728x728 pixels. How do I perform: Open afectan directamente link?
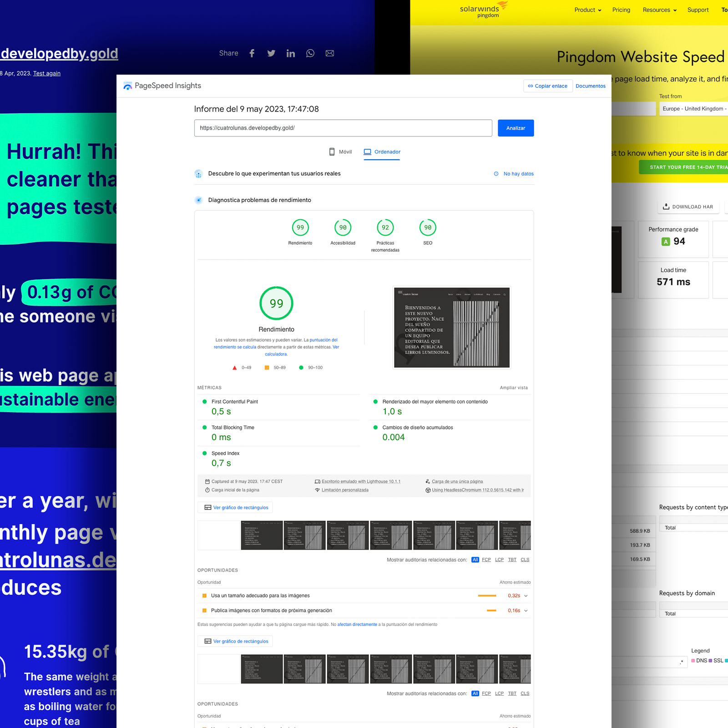(357, 624)
